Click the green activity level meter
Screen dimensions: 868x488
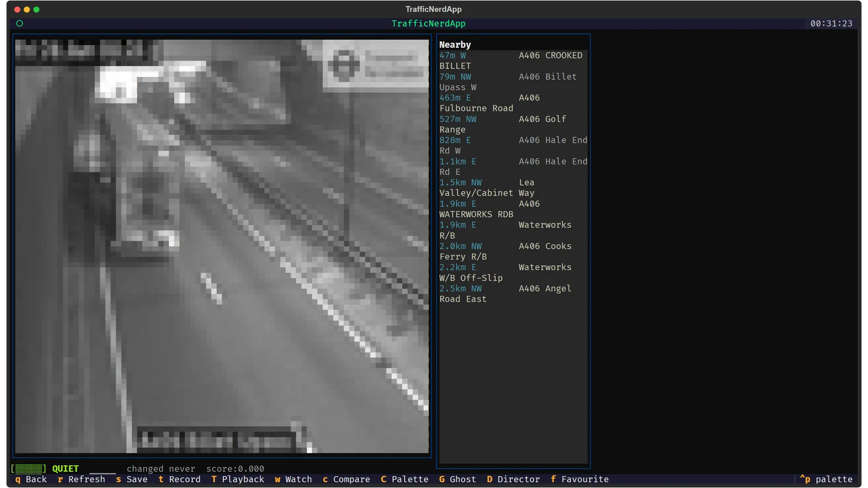point(29,468)
